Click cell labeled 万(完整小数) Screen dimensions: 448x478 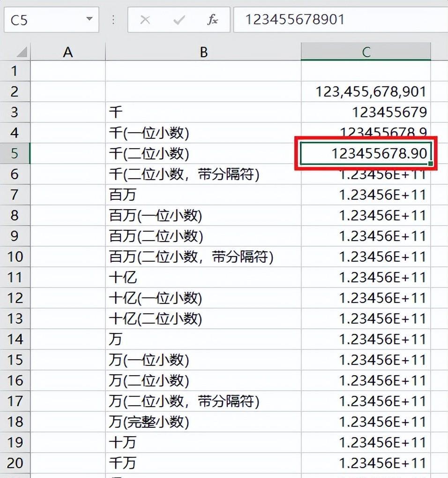tap(203, 422)
